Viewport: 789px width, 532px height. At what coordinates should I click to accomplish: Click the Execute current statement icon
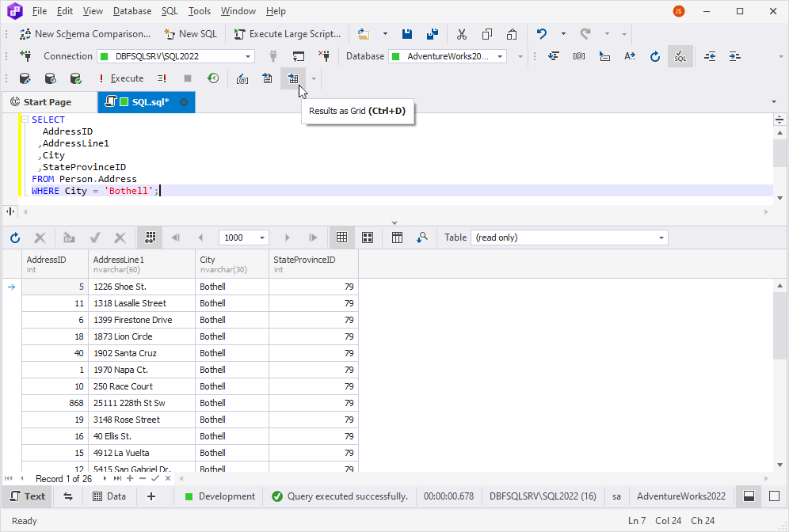(162, 78)
